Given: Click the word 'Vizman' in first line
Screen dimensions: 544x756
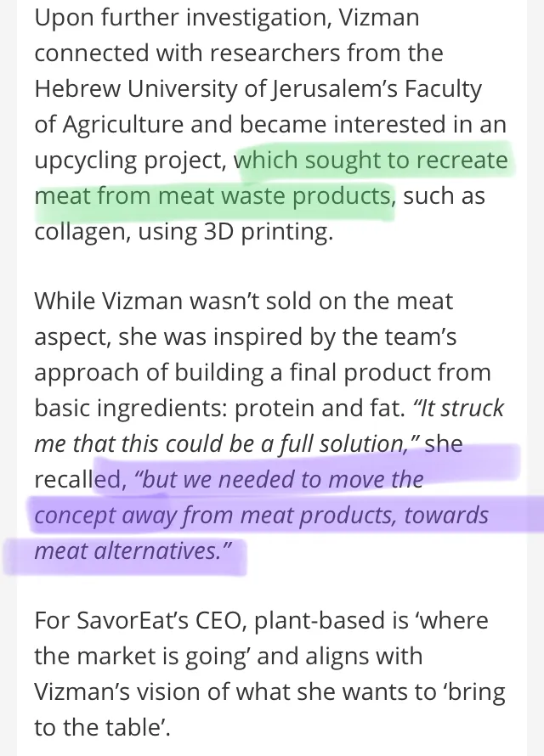Looking at the screenshot, I should (378, 17).
